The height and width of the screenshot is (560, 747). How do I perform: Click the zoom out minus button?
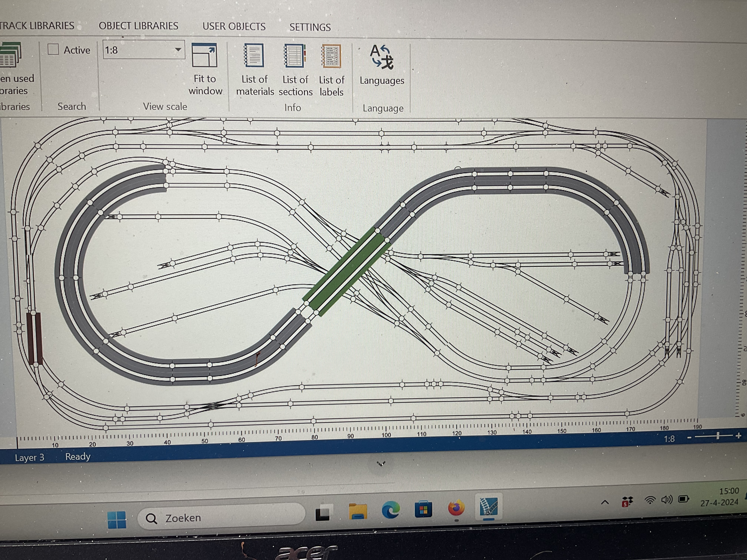pyautogui.click(x=690, y=437)
